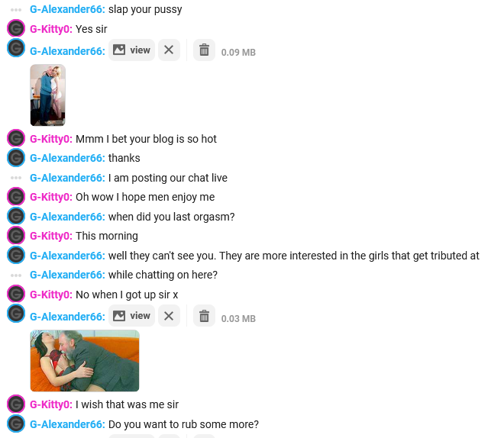The image size is (504, 438).
Task: Click the view button for the 0.09 MB image
Action: coord(131,50)
